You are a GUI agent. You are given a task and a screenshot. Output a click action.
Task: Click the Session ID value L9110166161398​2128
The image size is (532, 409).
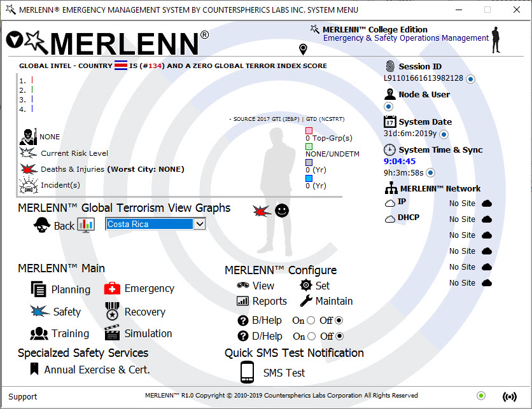coord(423,78)
